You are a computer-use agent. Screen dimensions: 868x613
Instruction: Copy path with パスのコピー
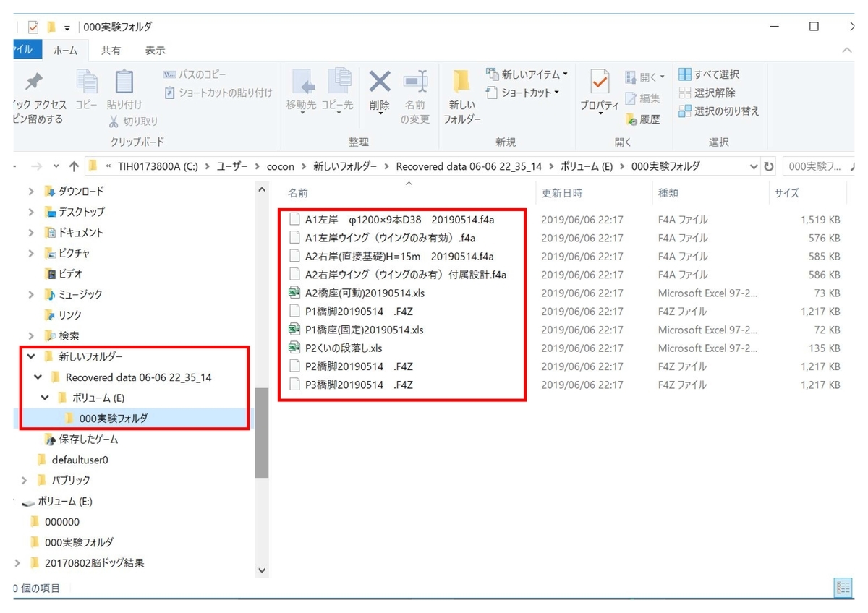195,74
